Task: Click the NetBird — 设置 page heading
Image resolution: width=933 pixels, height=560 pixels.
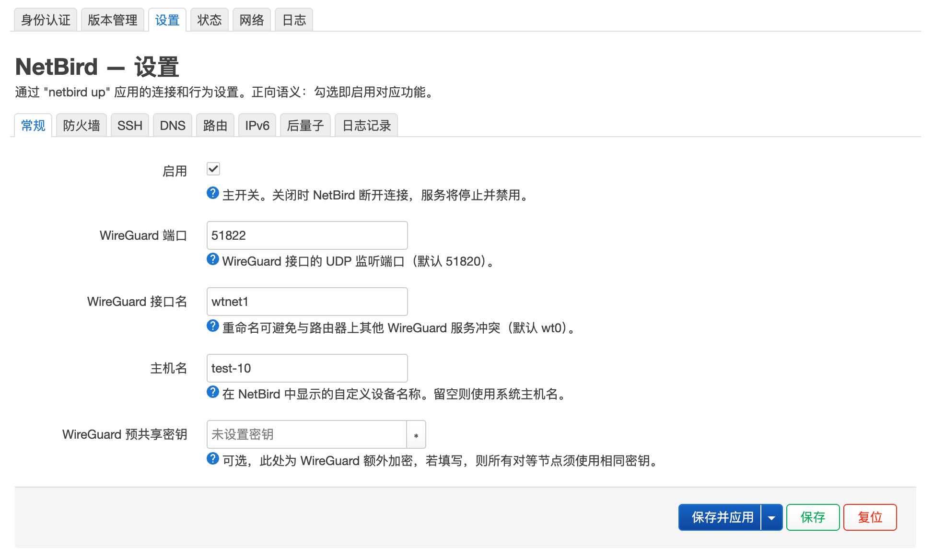Action: click(97, 67)
